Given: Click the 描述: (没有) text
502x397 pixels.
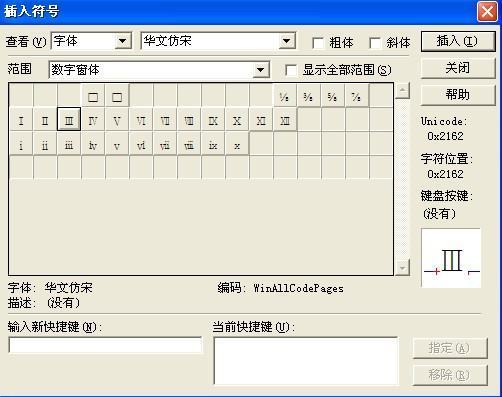Looking at the screenshot, I should (44, 303).
